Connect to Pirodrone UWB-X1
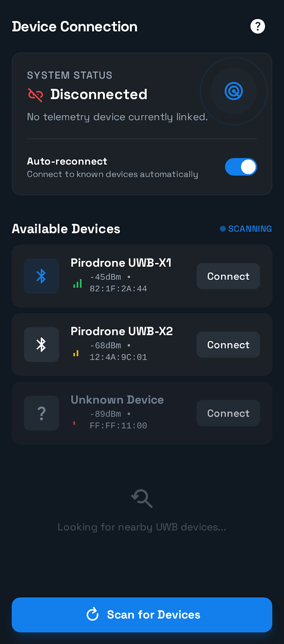 click(228, 276)
